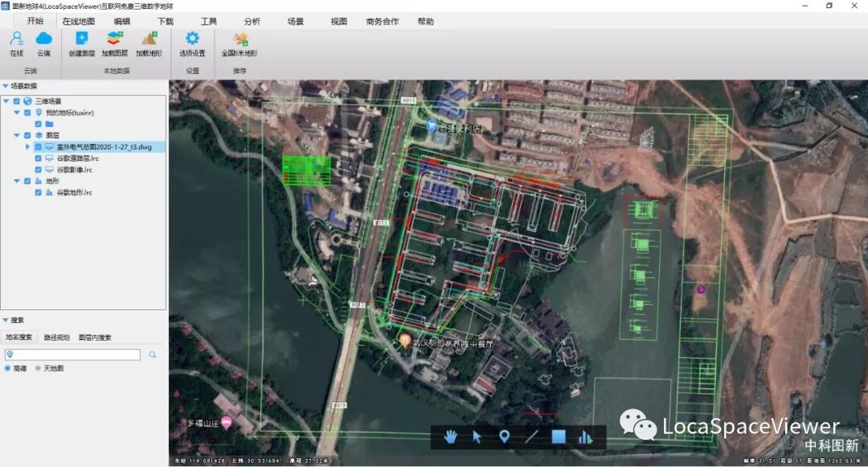Collapse the 场景数据 panel
868x467 pixels.
[6, 86]
